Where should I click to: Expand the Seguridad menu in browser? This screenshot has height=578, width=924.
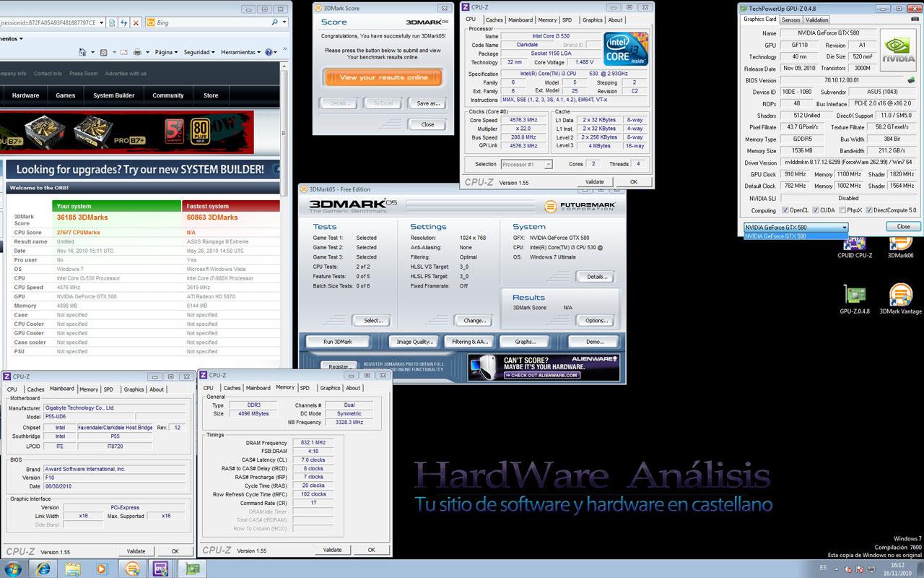point(199,52)
